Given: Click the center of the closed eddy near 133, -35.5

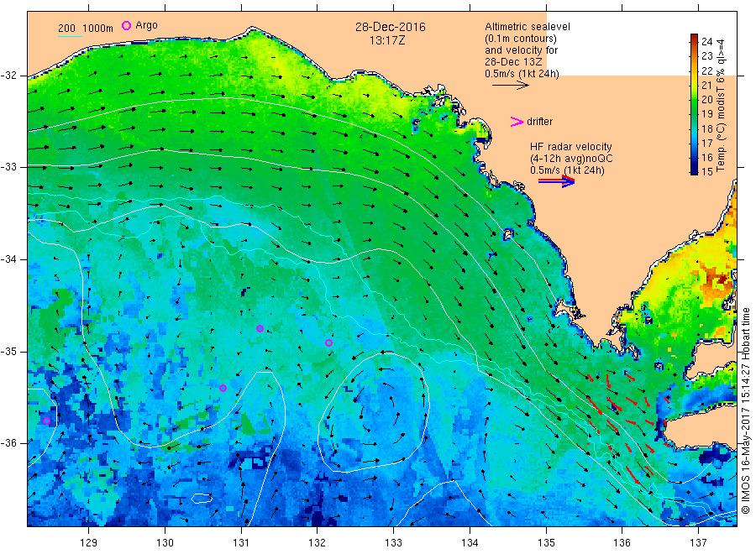Looking at the screenshot, I should click(375, 412).
